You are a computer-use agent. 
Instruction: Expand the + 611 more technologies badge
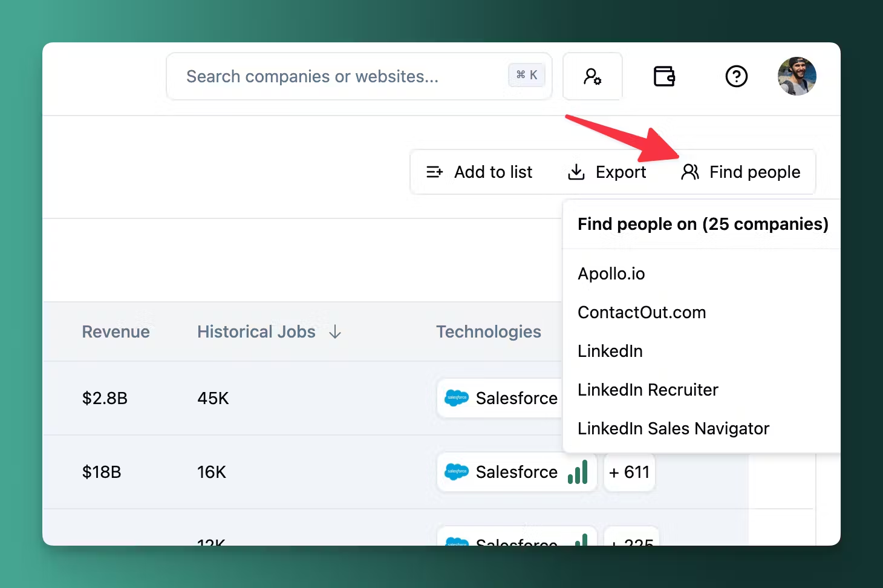[629, 472]
